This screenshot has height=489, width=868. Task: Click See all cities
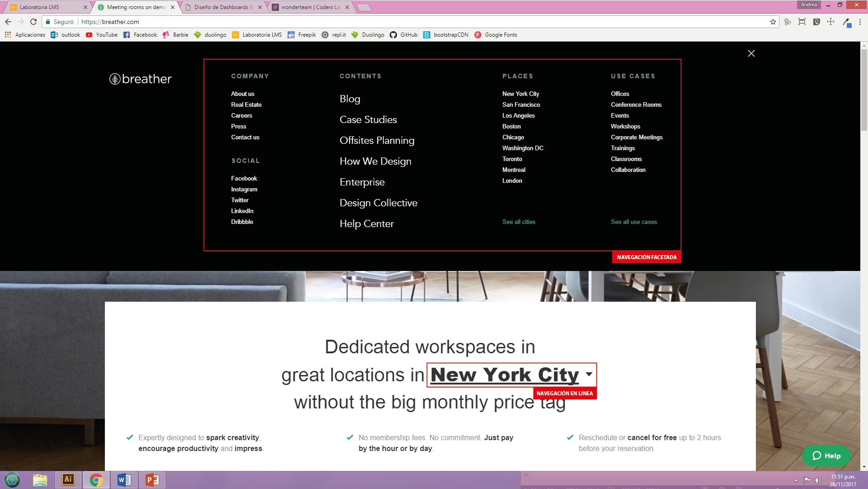point(519,222)
